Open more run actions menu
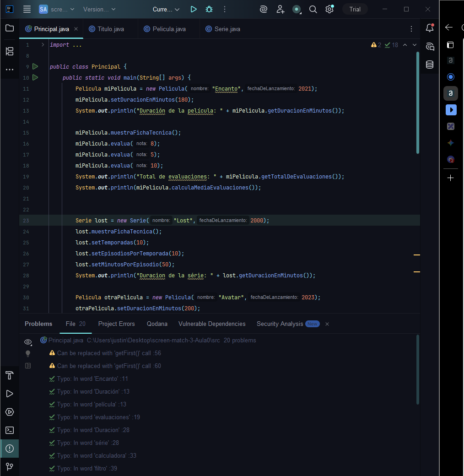The width and height of the screenshot is (464, 476). point(225,10)
